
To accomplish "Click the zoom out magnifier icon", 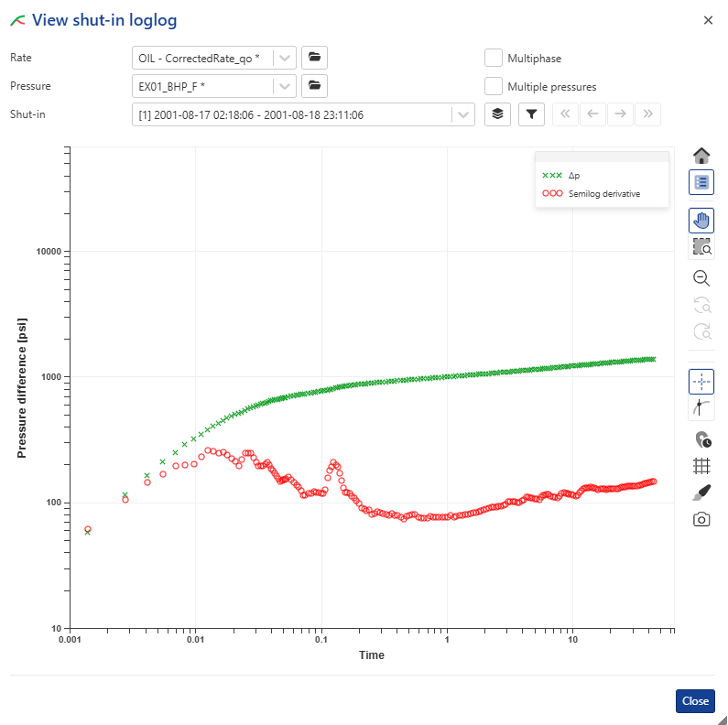I will (701, 278).
